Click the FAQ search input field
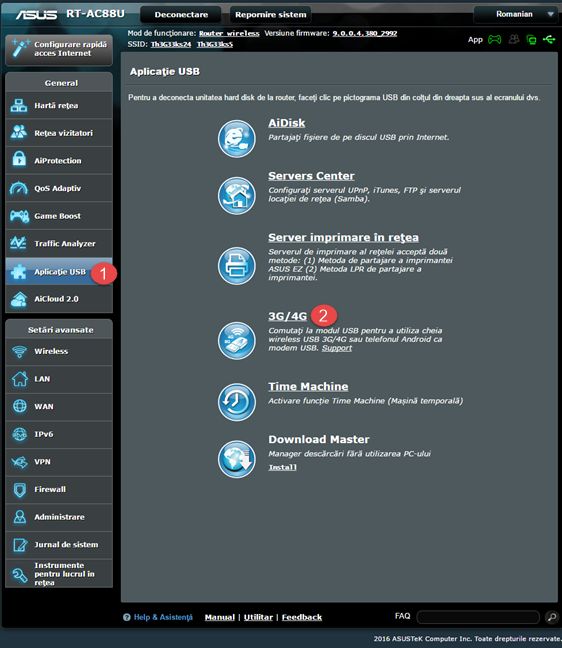 tap(478, 617)
